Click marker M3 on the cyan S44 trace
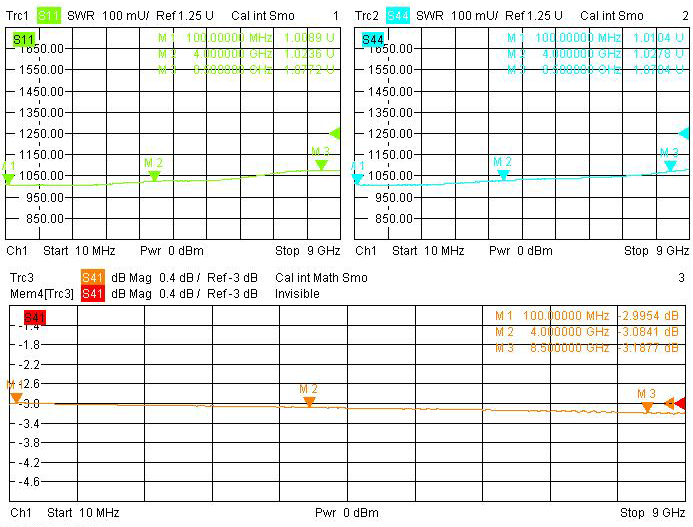The width and height of the screenshot is (693, 527). point(670,164)
